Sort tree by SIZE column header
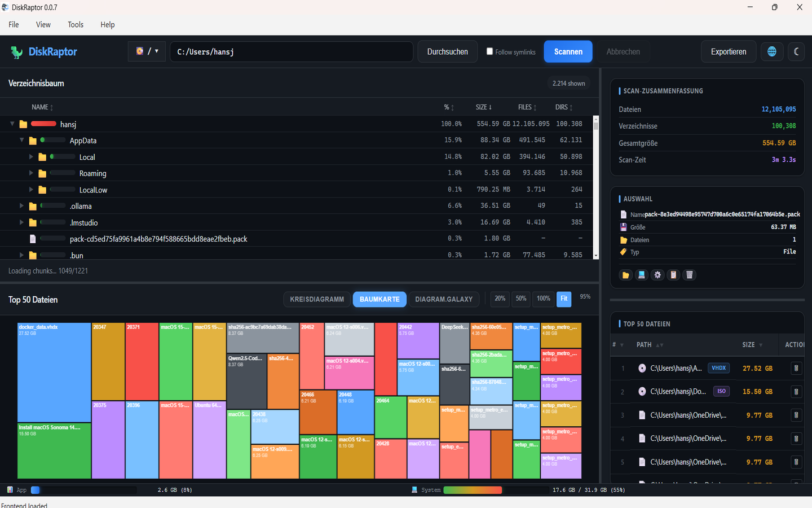Viewport: 812px width, 508px height. [484, 107]
